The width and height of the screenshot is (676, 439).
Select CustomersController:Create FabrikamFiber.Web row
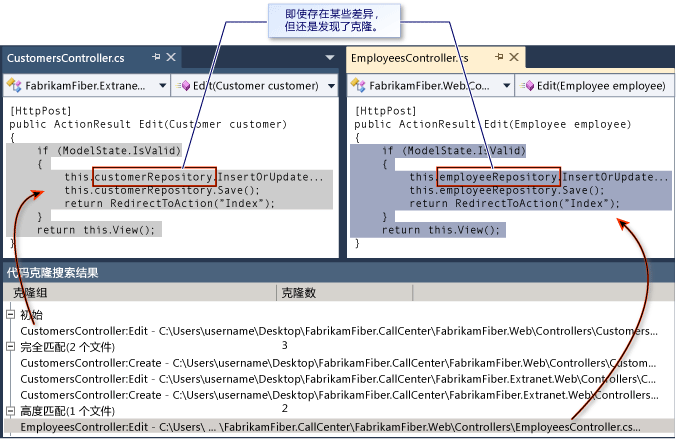[338, 363]
